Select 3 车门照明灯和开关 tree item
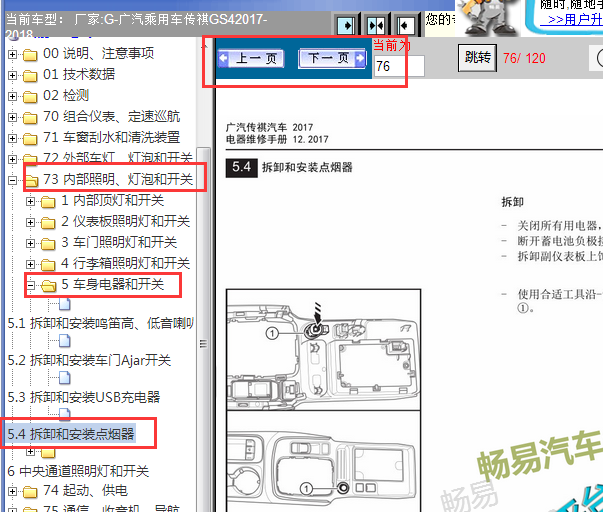Screen dimensions: 603x512 click(119, 242)
